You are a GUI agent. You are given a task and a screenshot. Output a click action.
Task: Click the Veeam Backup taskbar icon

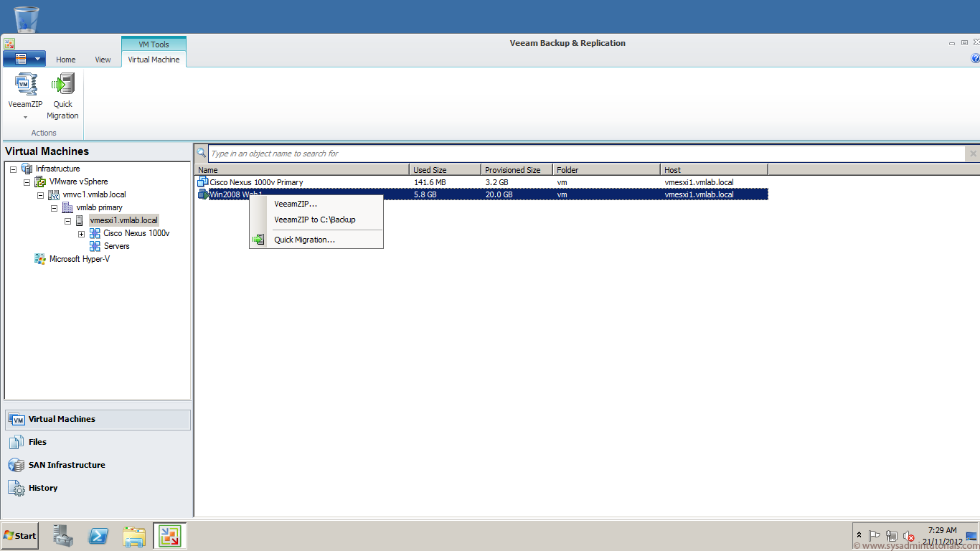point(170,535)
